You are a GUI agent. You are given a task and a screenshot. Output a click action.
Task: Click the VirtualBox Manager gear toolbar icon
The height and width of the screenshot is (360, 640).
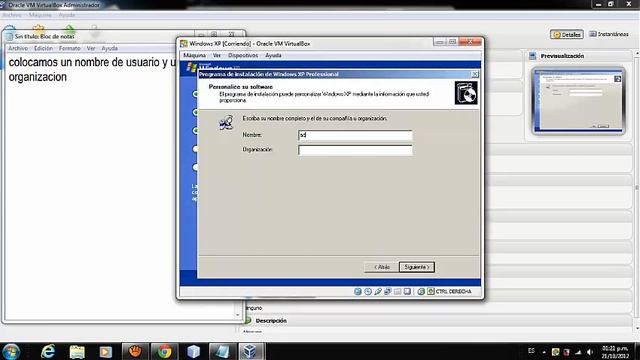(x=39, y=29)
